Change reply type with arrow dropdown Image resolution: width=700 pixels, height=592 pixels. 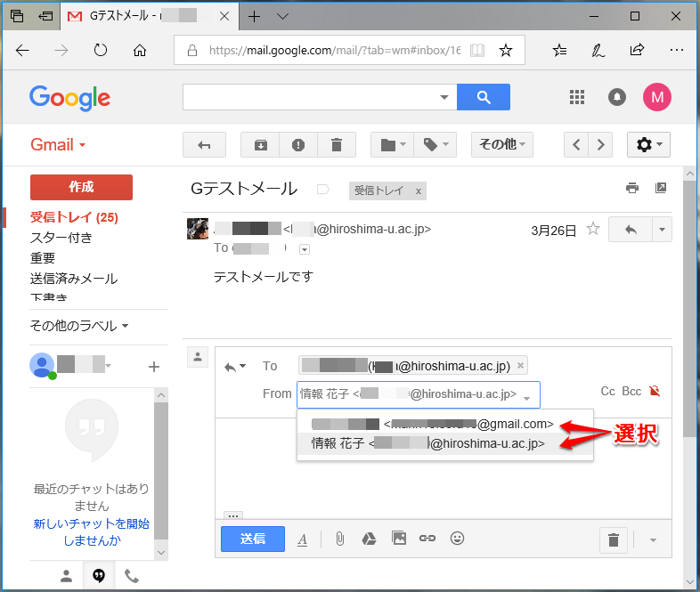coord(235,367)
